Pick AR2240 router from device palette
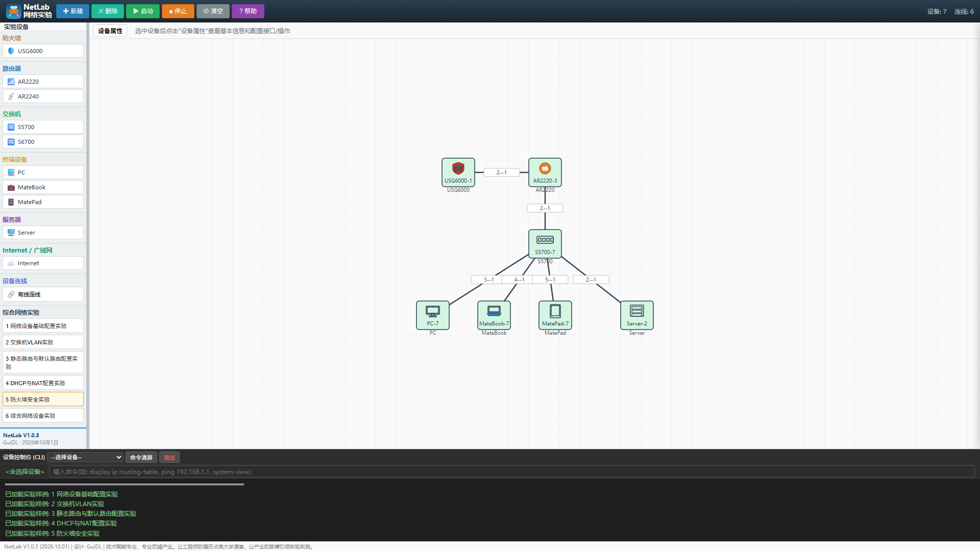 click(x=43, y=96)
